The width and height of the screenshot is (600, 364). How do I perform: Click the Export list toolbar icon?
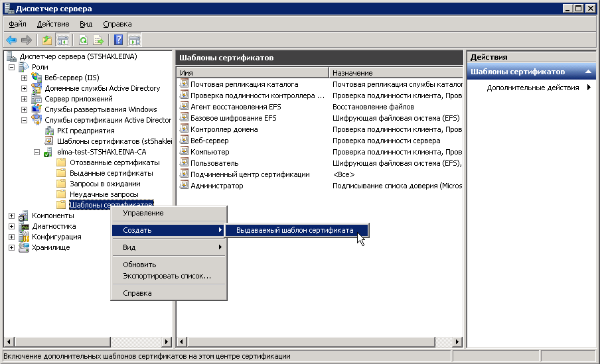pyautogui.click(x=98, y=40)
